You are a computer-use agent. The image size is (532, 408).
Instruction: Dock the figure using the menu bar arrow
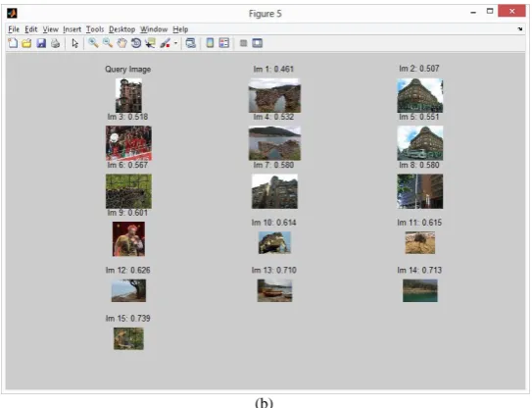pyautogui.click(x=520, y=28)
